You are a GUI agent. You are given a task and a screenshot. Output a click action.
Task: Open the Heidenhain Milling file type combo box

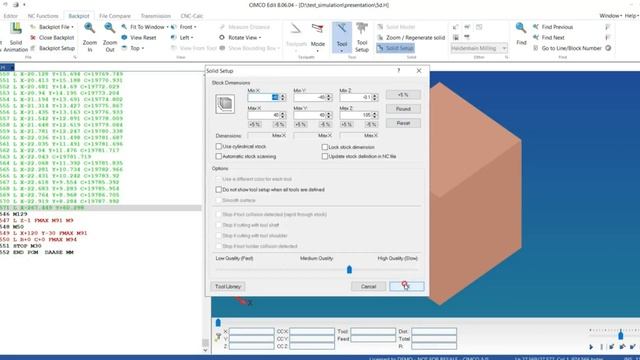479,48
